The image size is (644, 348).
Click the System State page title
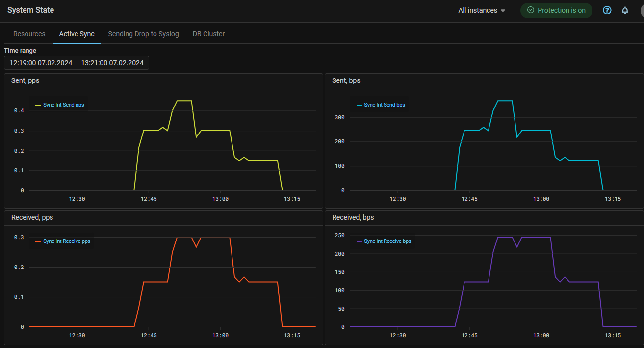tap(31, 10)
